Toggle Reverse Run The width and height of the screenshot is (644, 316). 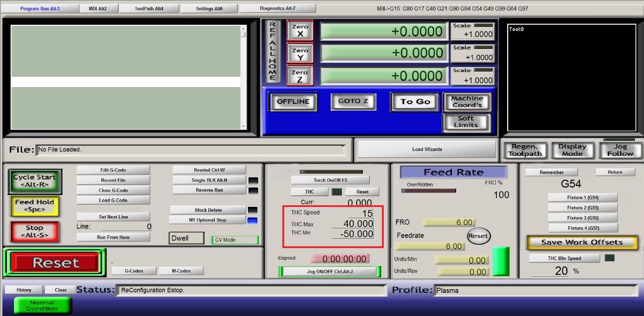pos(209,190)
